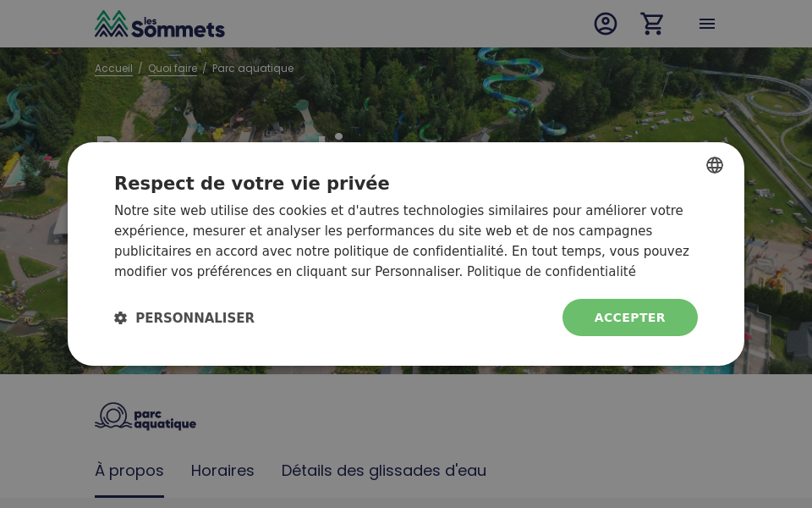Select the mountains icon in the header logo

(x=111, y=24)
